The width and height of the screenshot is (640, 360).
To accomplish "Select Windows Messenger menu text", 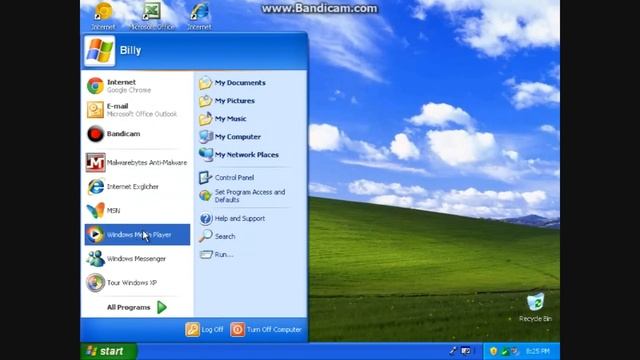I will (136, 259).
